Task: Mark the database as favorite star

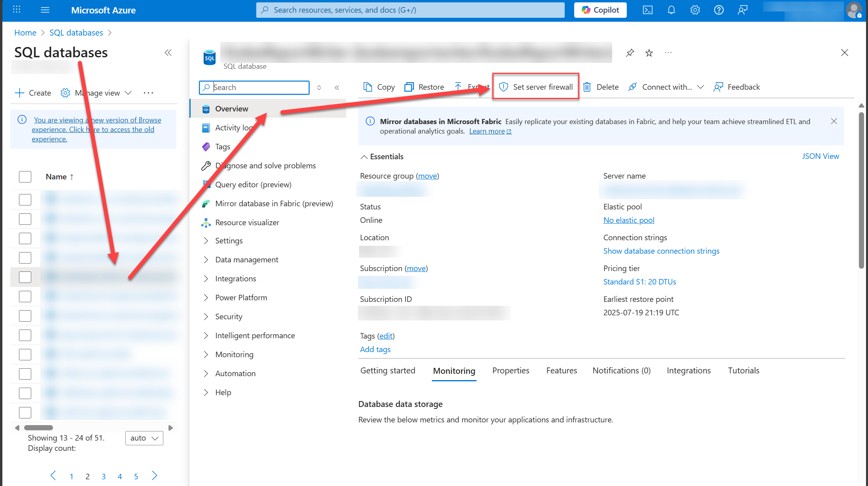Action: (649, 53)
